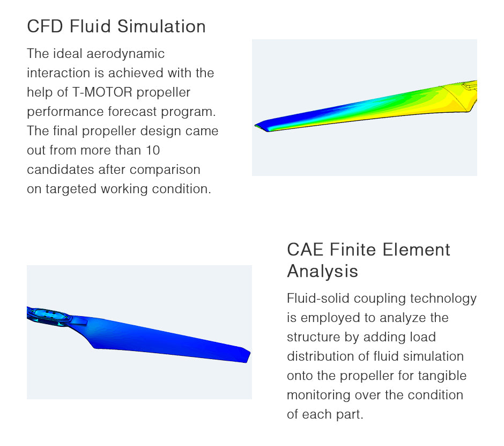Click 'on targeted working condition' line
This screenshot has width=504, height=446.
[x=119, y=189]
